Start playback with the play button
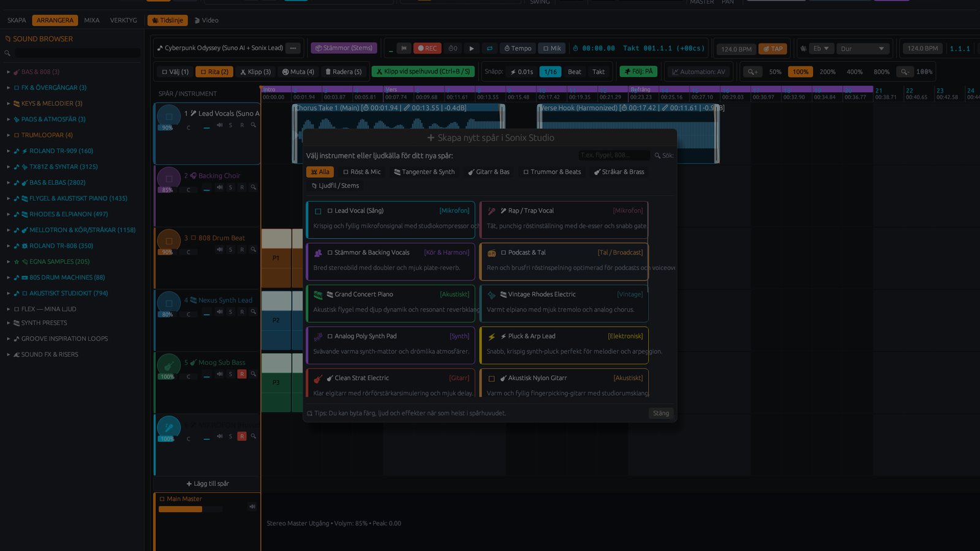Image resolution: width=980 pixels, height=551 pixels. pyautogui.click(x=471, y=48)
